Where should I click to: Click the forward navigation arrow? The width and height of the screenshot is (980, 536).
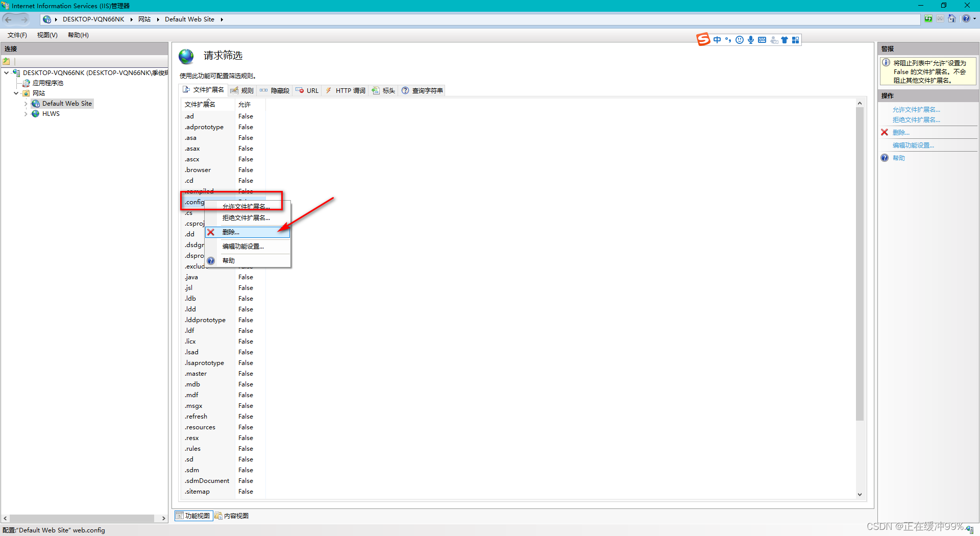(24, 19)
